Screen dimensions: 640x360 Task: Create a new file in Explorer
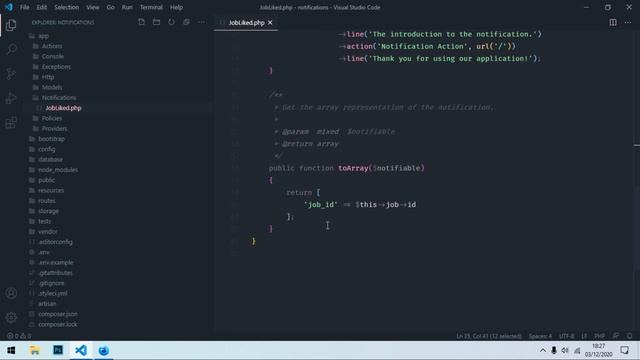pos(141,22)
